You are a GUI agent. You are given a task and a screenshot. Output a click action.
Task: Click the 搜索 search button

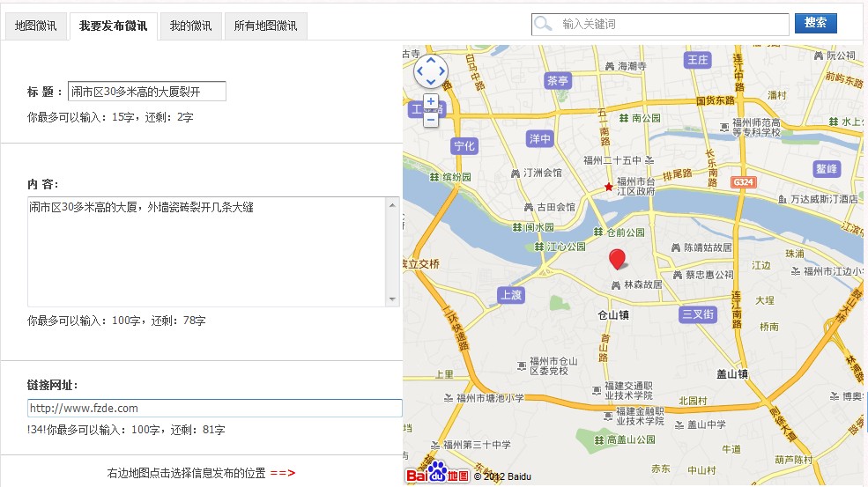tap(815, 23)
